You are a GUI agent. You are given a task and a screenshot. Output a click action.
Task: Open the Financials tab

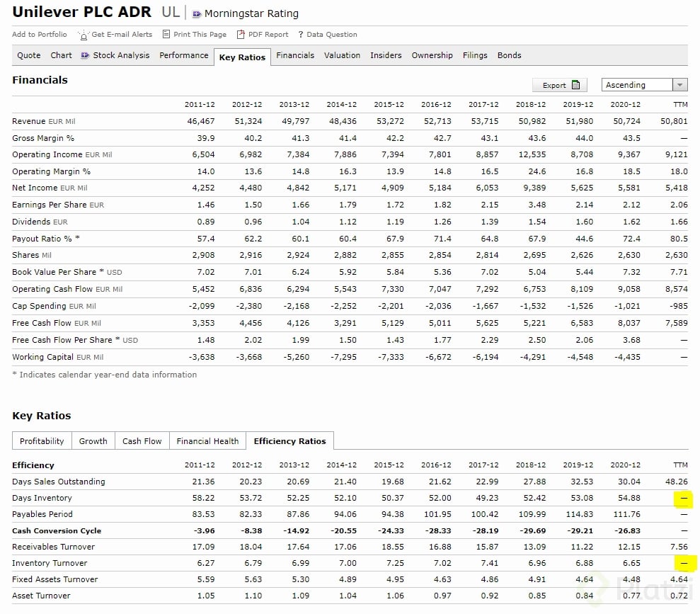pos(295,55)
